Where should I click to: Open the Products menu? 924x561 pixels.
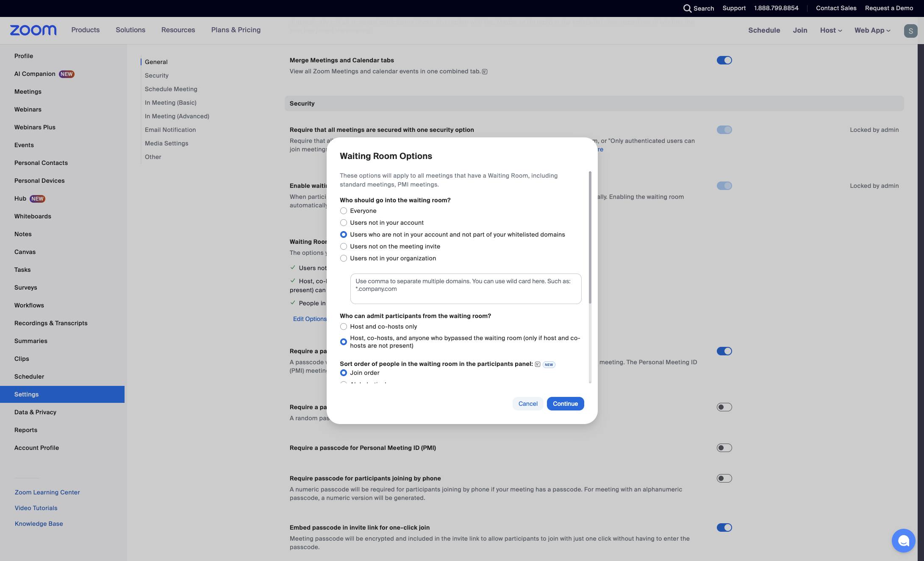tap(86, 30)
